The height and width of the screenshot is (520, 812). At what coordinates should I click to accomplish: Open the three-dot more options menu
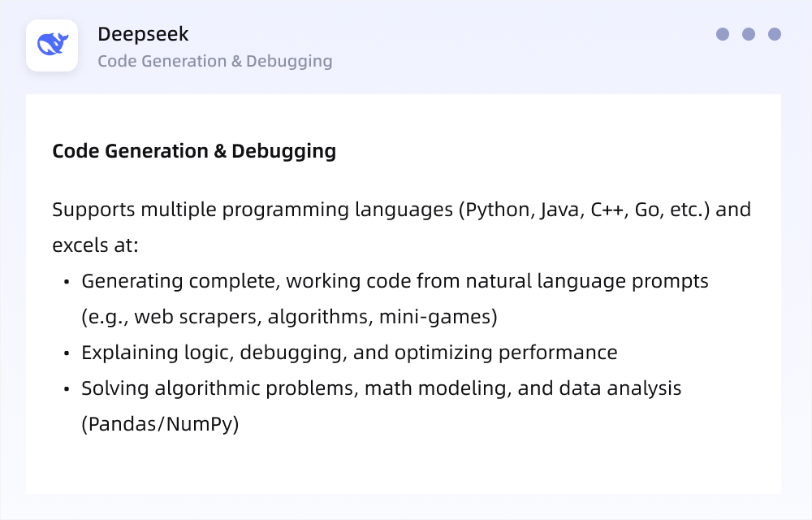point(749,34)
